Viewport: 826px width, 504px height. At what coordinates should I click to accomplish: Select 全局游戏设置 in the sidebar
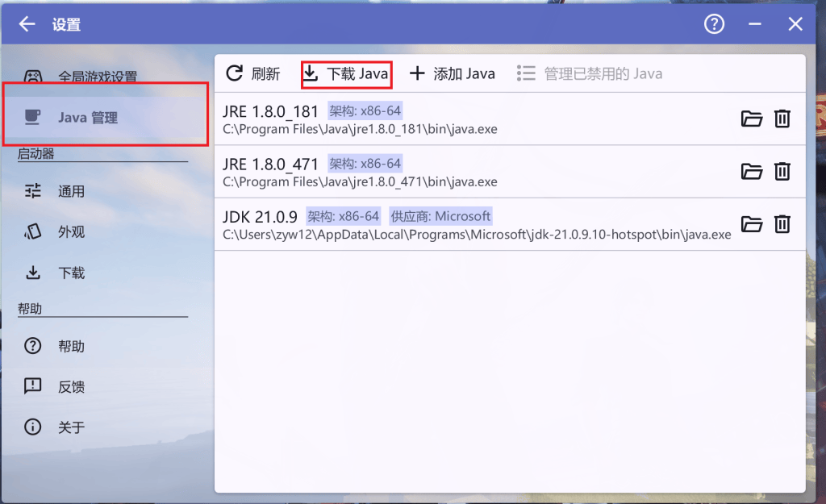pos(97,77)
